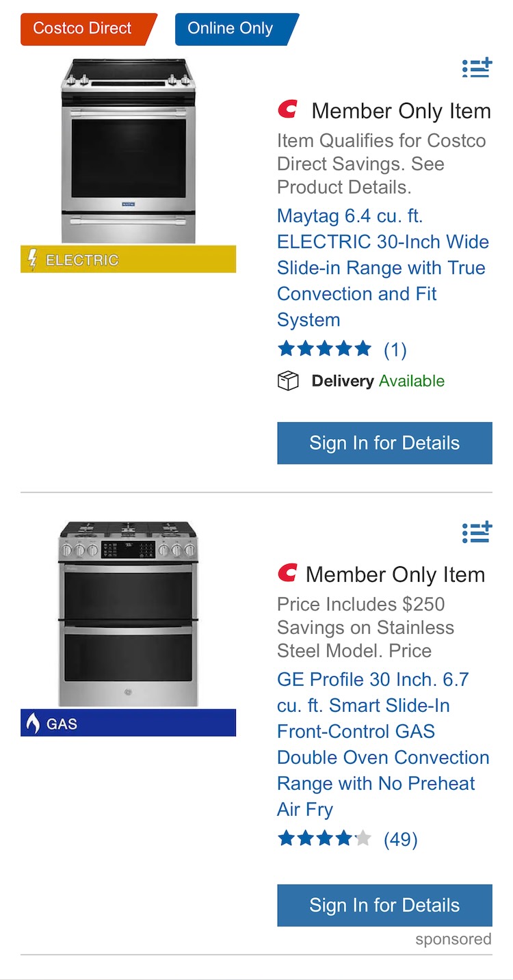Add Maytag range to list icon
Screen dimensions: 513x980
point(477,68)
